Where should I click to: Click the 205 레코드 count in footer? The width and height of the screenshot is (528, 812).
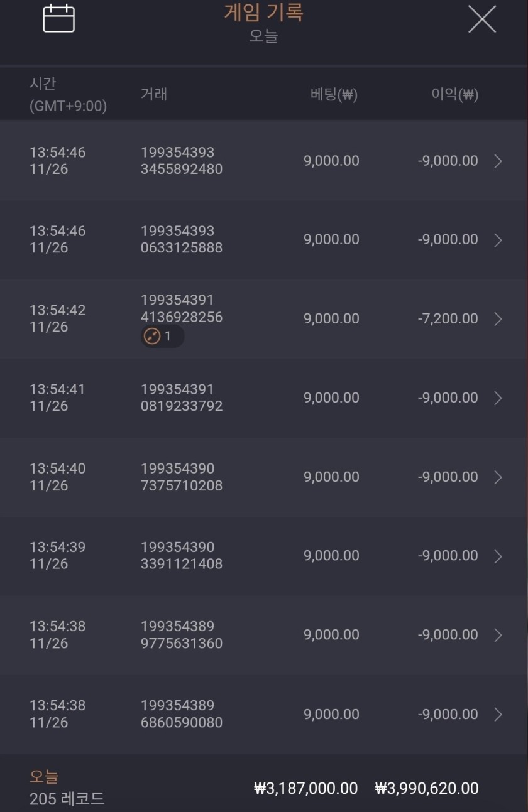click(67, 799)
